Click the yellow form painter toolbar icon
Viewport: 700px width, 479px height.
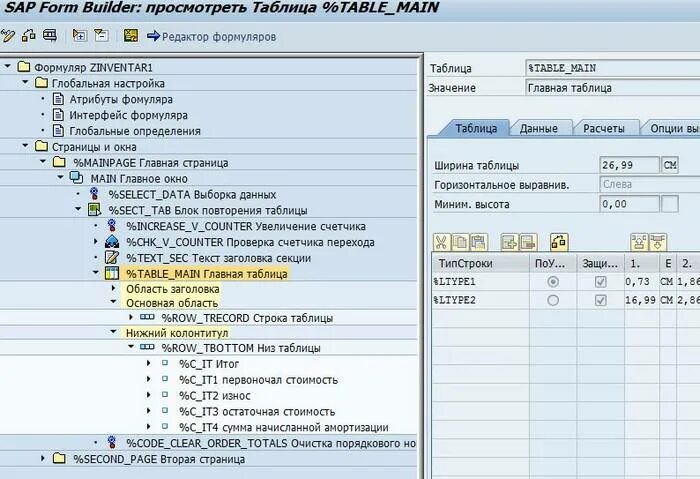(x=131, y=36)
